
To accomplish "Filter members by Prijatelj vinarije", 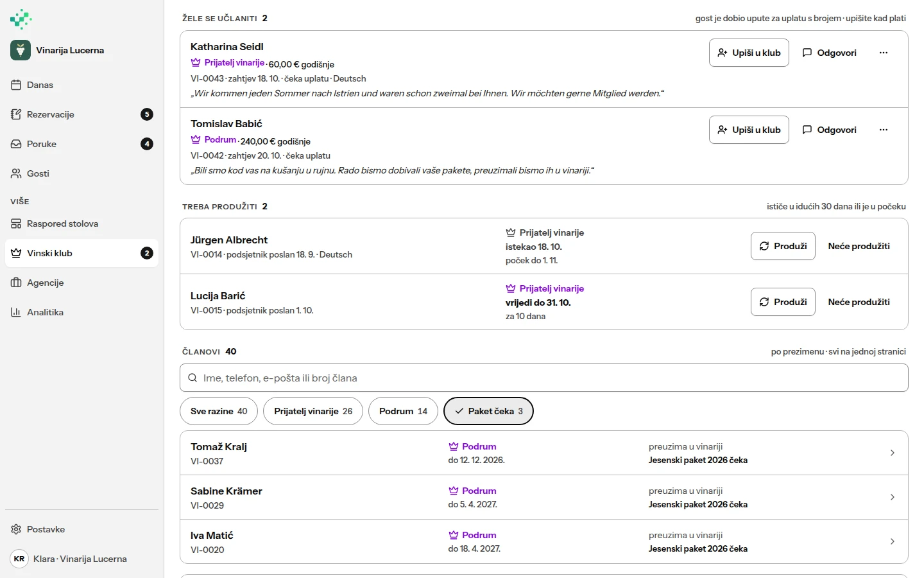I will click(x=313, y=411).
